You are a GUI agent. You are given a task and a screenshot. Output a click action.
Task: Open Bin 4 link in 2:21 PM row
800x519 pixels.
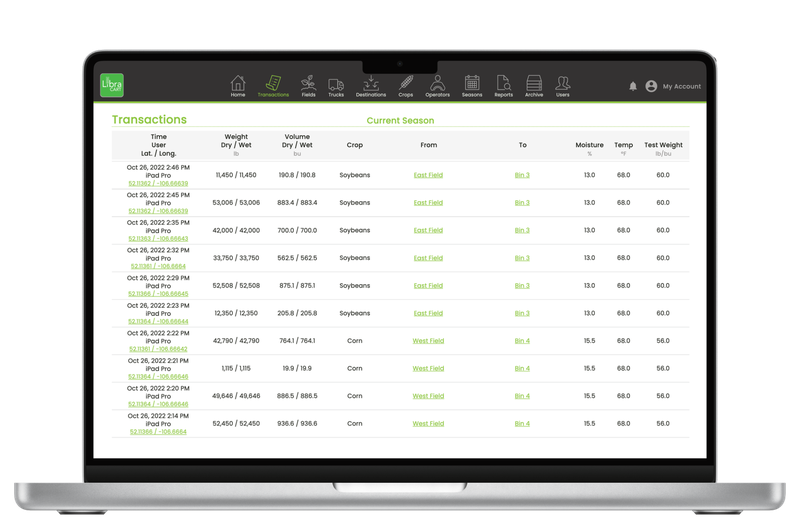click(522, 368)
